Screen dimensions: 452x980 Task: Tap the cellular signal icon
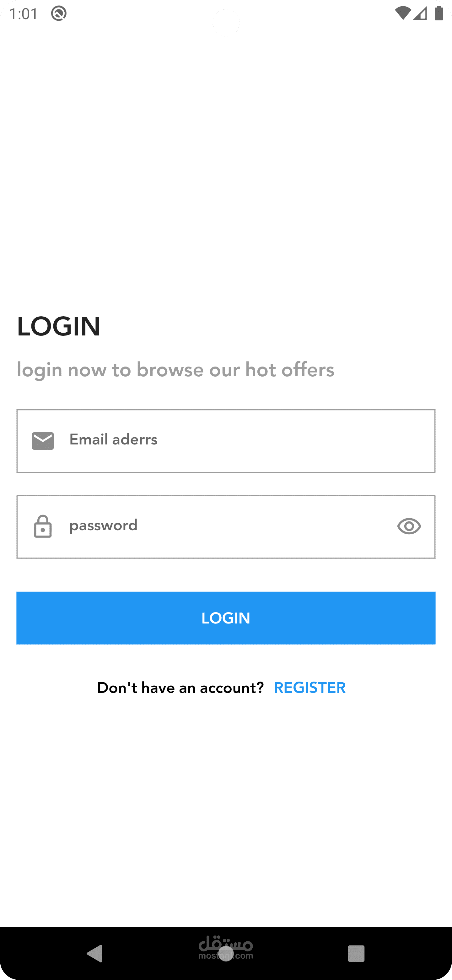coord(420,14)
